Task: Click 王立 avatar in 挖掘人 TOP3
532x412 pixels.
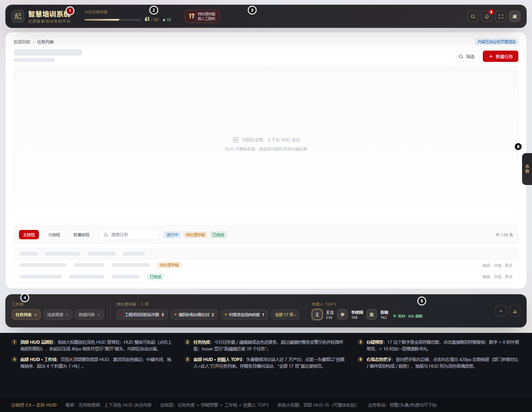Action: (317, 314)
